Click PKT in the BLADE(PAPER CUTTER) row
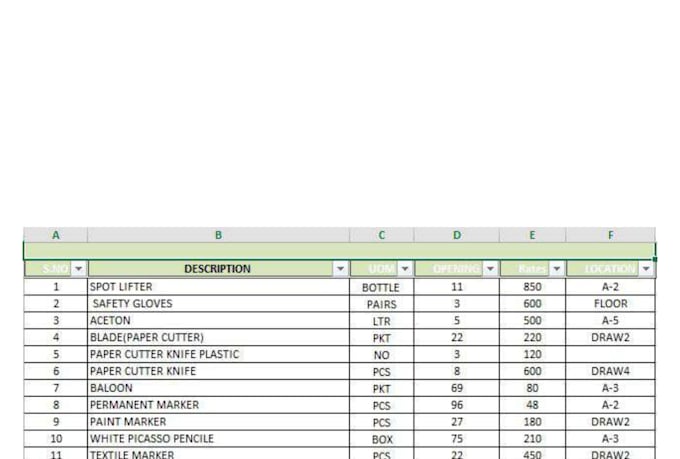Viewport: 680px width, 459px height. [382, 338]
